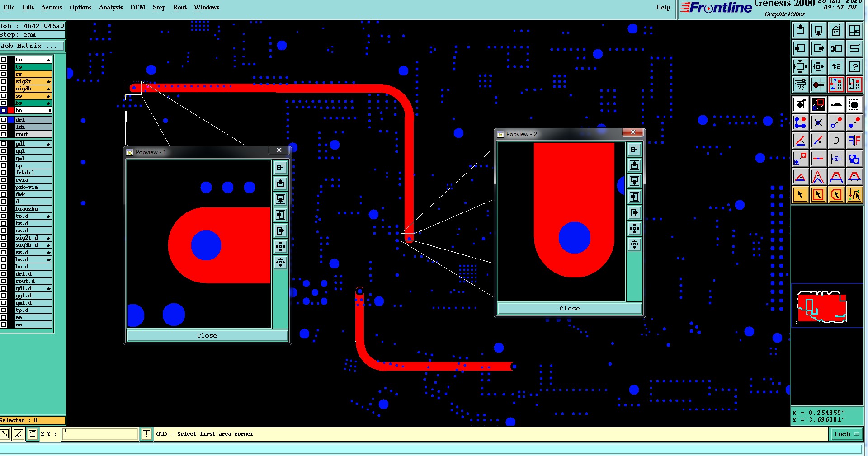This screenshot has width=868, height=456.
Task: Click the black circle with diagonal arrow icon
Action: coord(800,104)
